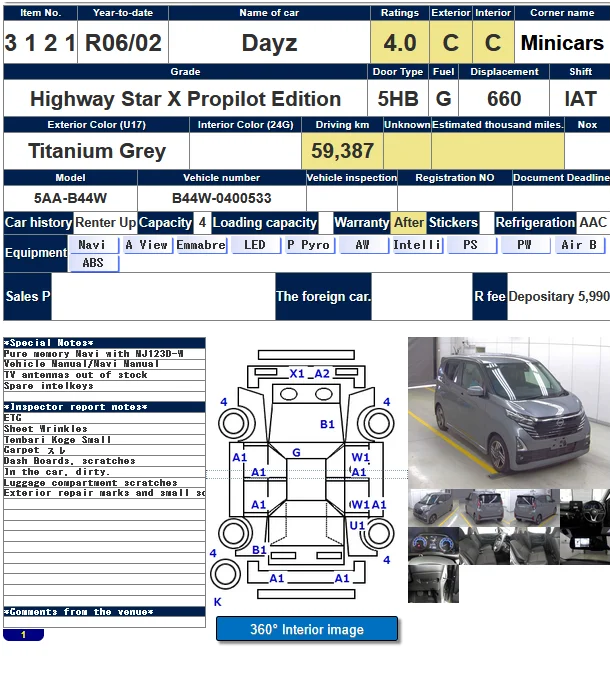Select the PS equipment tag

(471, 245)
